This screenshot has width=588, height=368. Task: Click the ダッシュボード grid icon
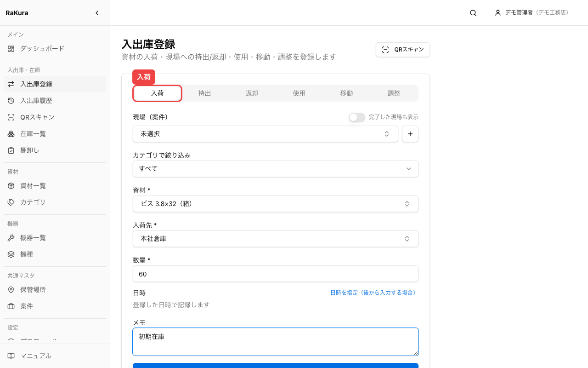click(11, 48)
